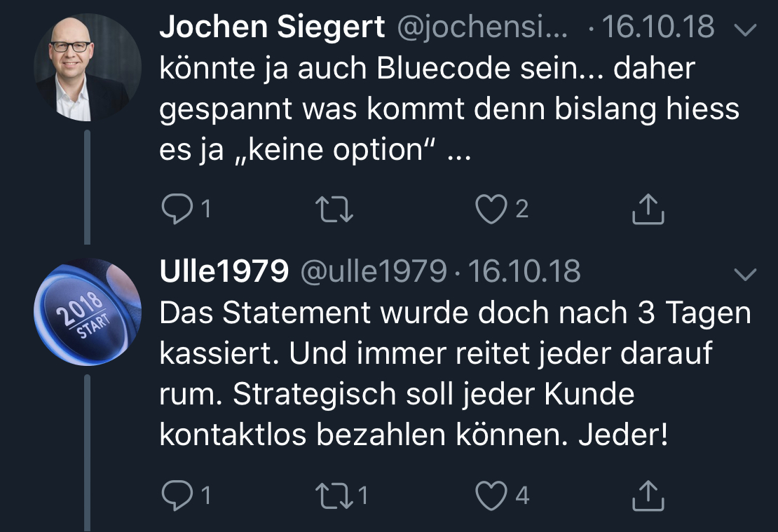Share Ulle1979's tweet via upload icon

click(648, 496)
